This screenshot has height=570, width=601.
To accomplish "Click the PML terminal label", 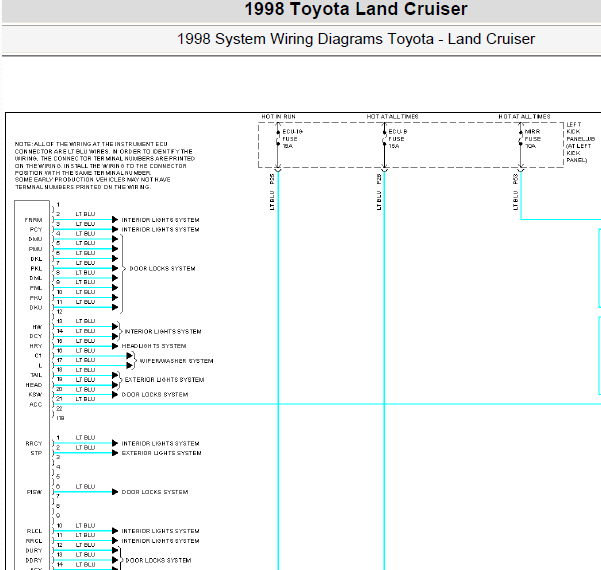I will 36,288.
